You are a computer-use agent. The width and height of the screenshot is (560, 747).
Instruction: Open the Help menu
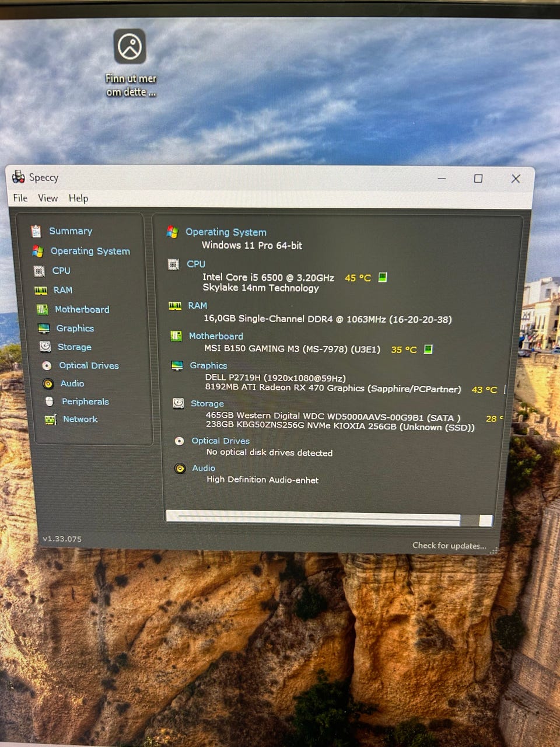[x=78, y=198]
